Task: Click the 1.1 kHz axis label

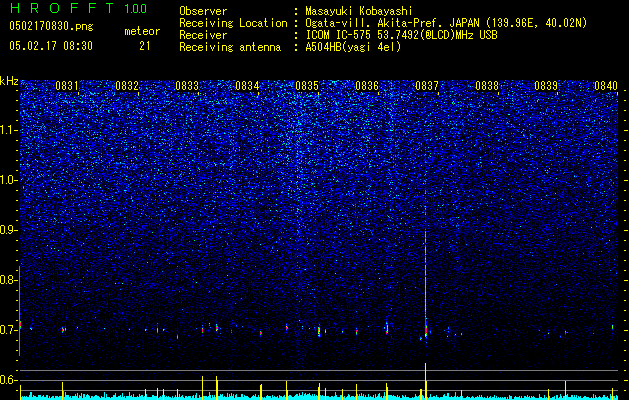Action: (x=7, y=130)
